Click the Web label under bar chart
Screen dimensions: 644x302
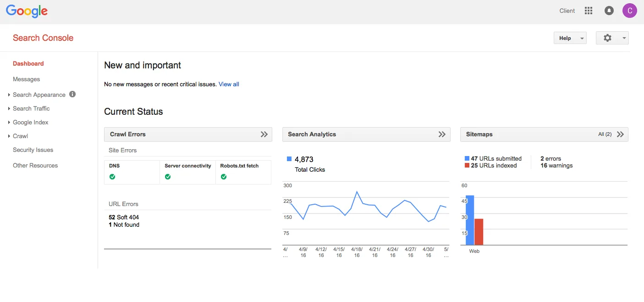474,251
